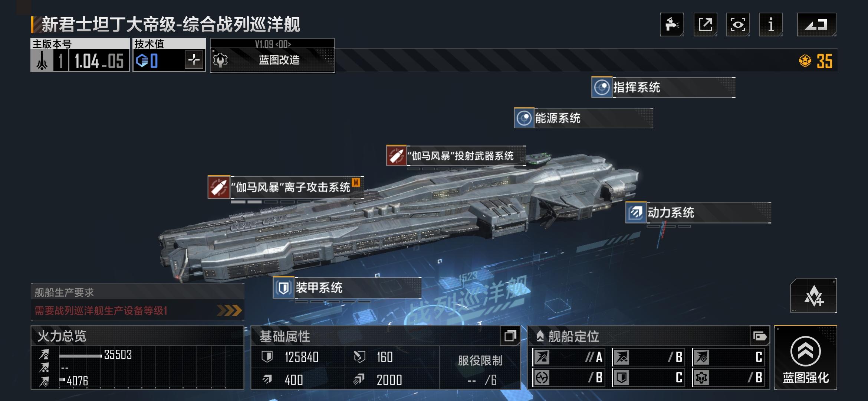Click the share export icon
This screenshot has height=401, width=868.
(705, 25)
